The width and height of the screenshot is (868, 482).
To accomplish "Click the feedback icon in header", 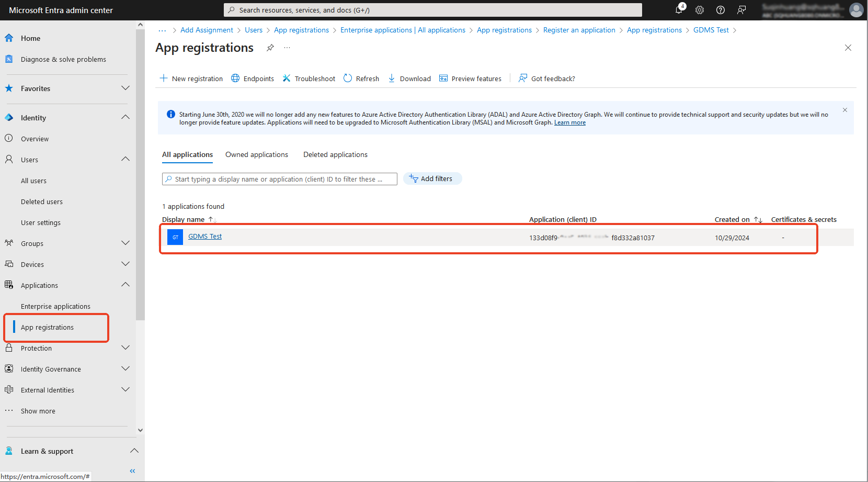I will 741,10.
